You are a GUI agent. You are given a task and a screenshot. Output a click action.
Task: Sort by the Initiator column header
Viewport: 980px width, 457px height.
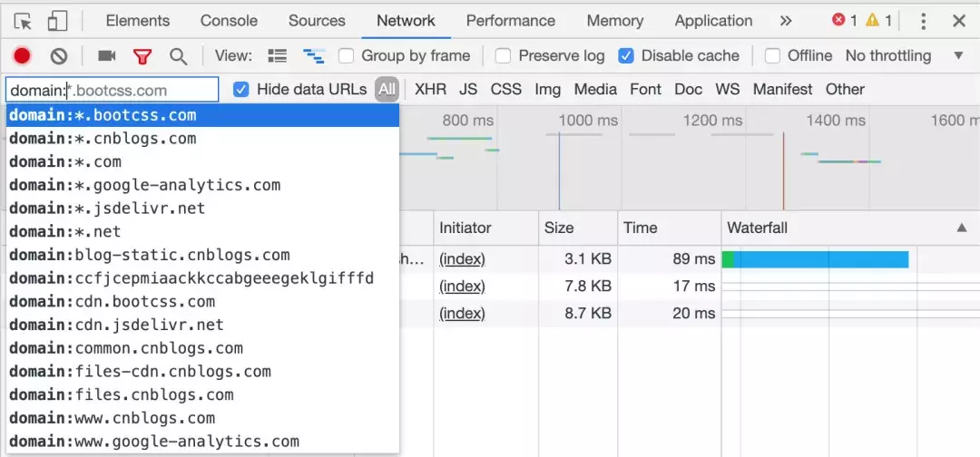tap(485, 228)
